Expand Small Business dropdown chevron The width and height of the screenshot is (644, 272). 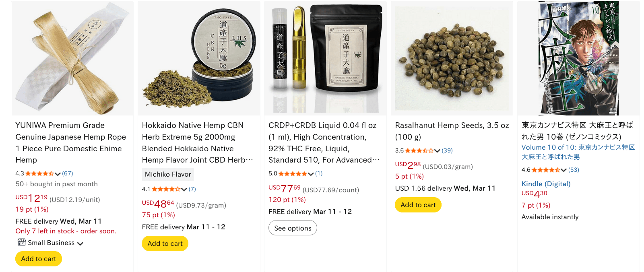[80, 243]
